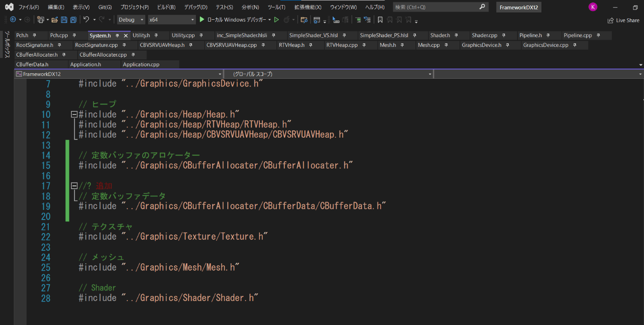Click the ローカル Windows デバッガー button label

pyautogui.click(x=236, y=20)
